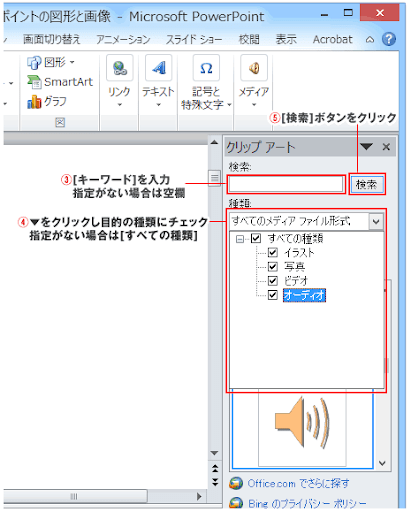Image resolution: width=411 pixels, height=512 pixels.
Task: Expand the 図形 dropdown arrow
Action: (x=72, y=62)
